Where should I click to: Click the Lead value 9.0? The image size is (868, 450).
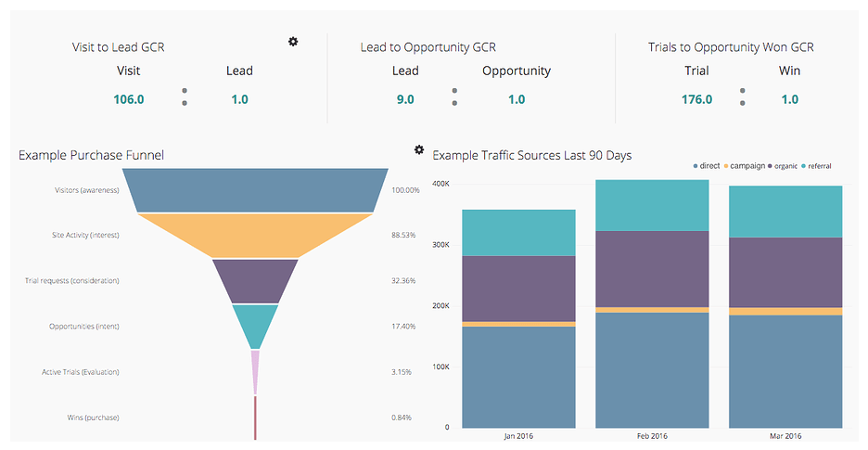405,99
